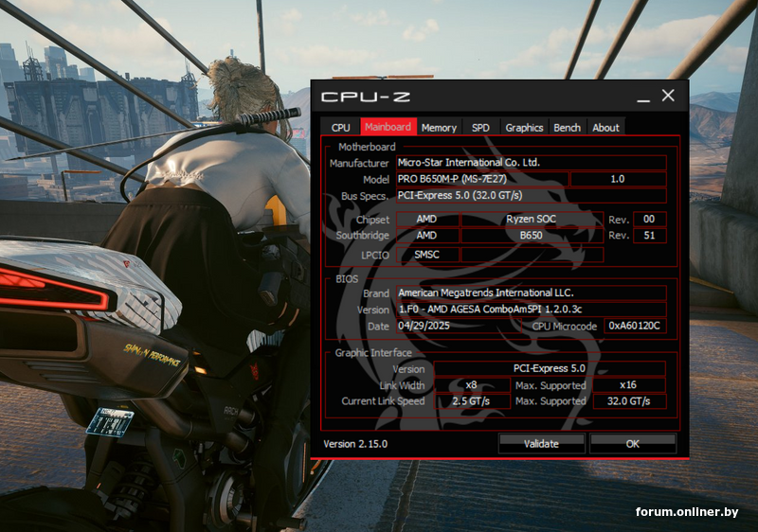Select the CPU Microcode 0xA60120C value
The height and width of the screenshot is (532, 758).
635,326
